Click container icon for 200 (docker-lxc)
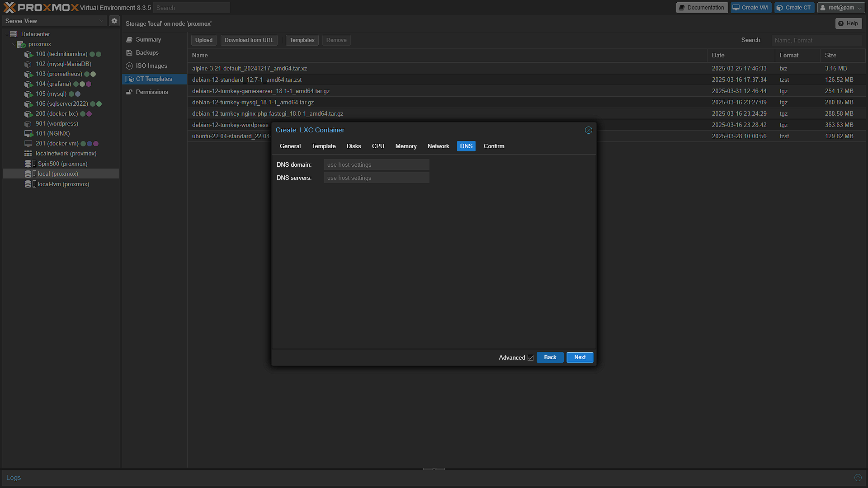The height and width of the screenshot is (488, 868). (28, 114)
